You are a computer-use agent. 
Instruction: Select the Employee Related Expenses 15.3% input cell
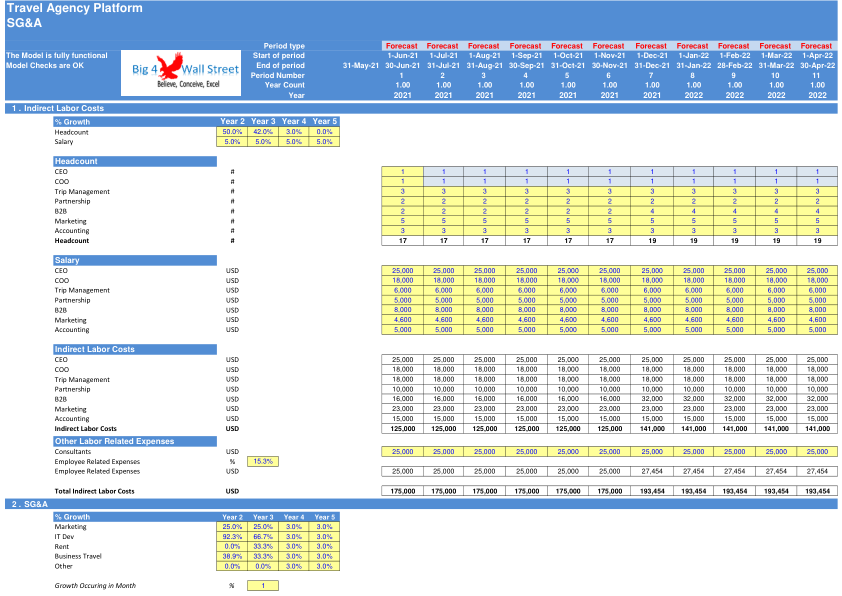coord(263,461)
